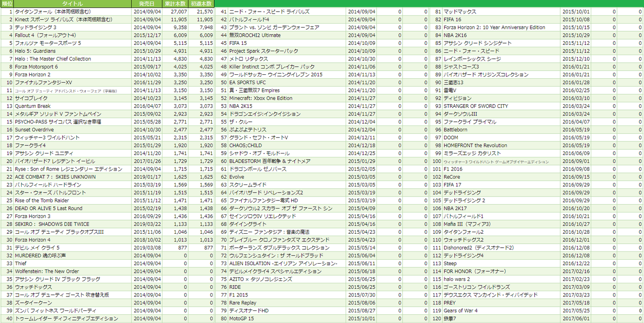Click the EA SPORTS UFC title
The image size is (644, 323).
(x=248, y=83)
